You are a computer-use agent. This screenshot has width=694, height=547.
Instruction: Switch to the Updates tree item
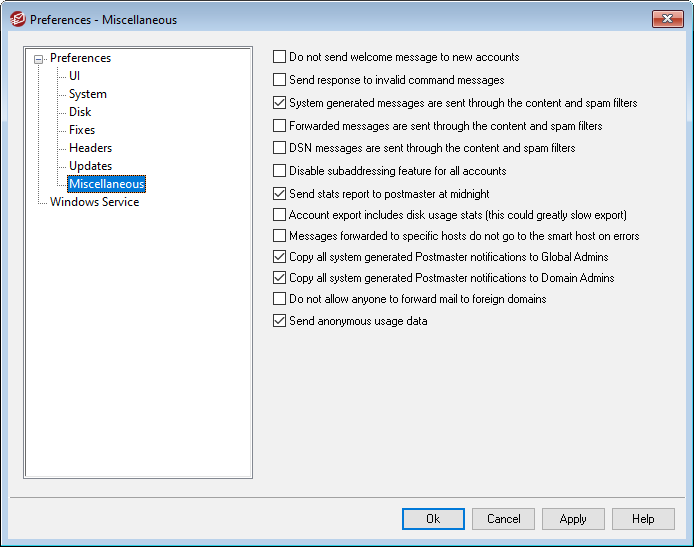90,166
